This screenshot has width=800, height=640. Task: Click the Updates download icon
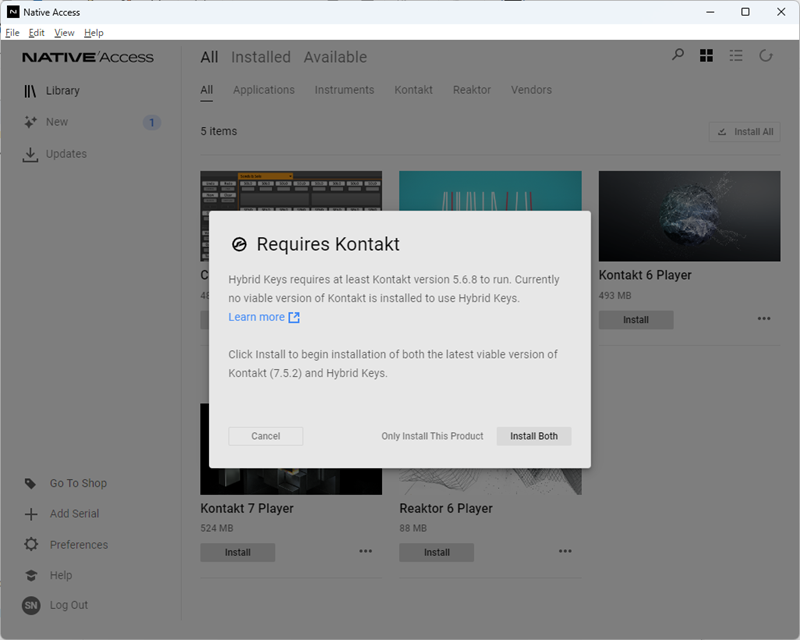[x=30, y=155]
